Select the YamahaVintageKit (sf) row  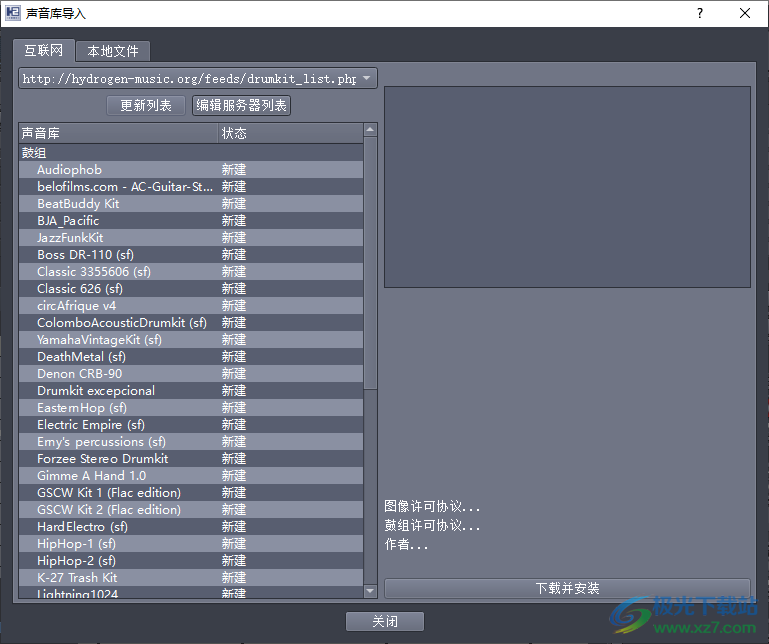pos(191,340)
